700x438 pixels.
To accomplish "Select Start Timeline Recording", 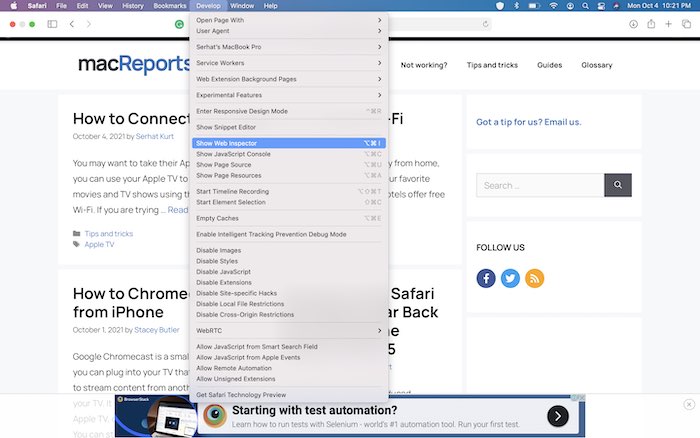I will click(x=289, y=192).
